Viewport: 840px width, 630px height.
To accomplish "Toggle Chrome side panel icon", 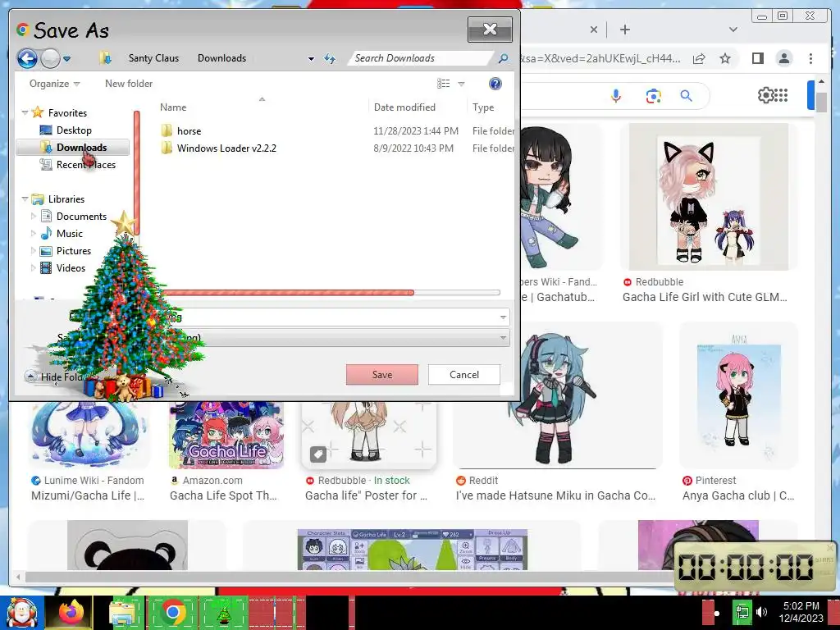I will click(757, 58).
